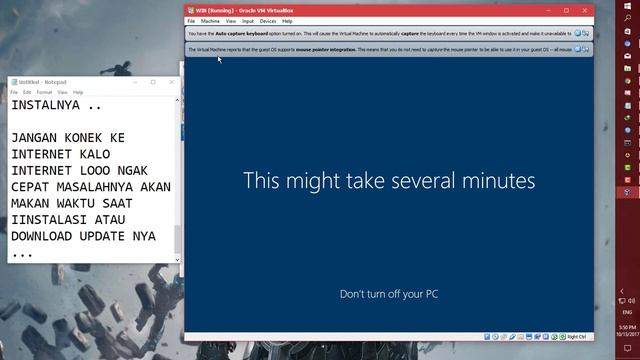The image size is (640, 360).
Task: Open the Notepad Format menu
Action: point(44,93)
